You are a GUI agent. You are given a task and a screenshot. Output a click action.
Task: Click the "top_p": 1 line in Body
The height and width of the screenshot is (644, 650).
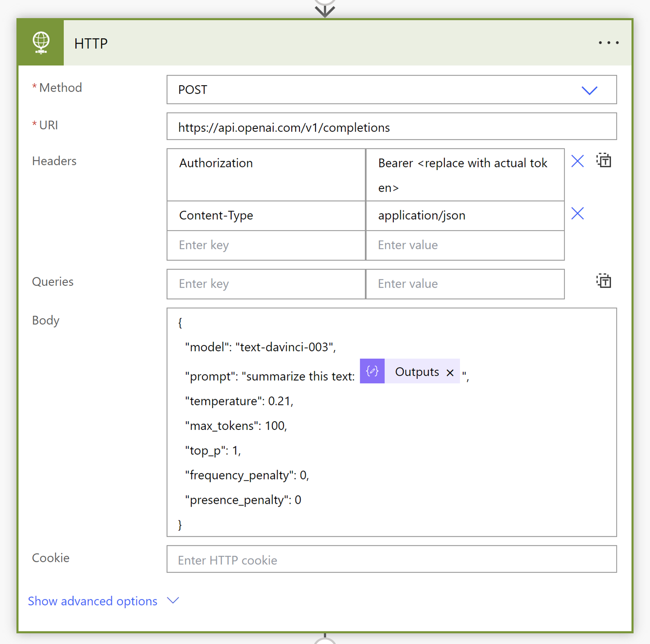coord(213,451)
